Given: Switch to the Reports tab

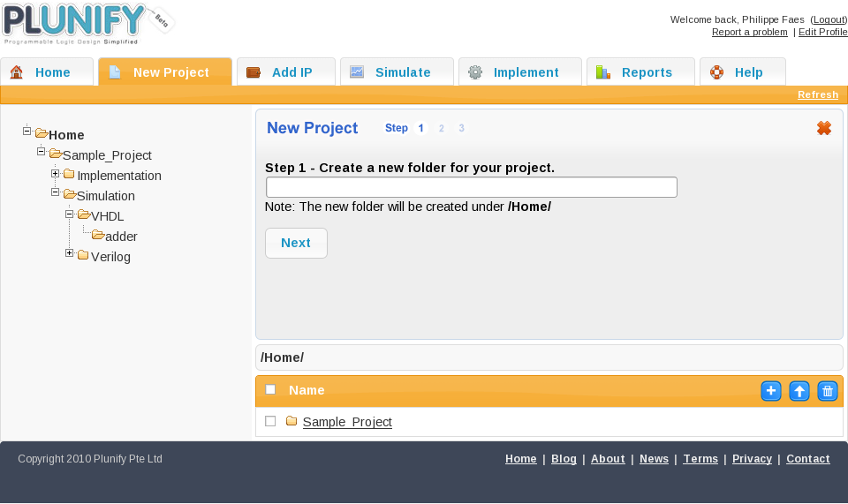Looking at the screenshot, I should [641, 71].
